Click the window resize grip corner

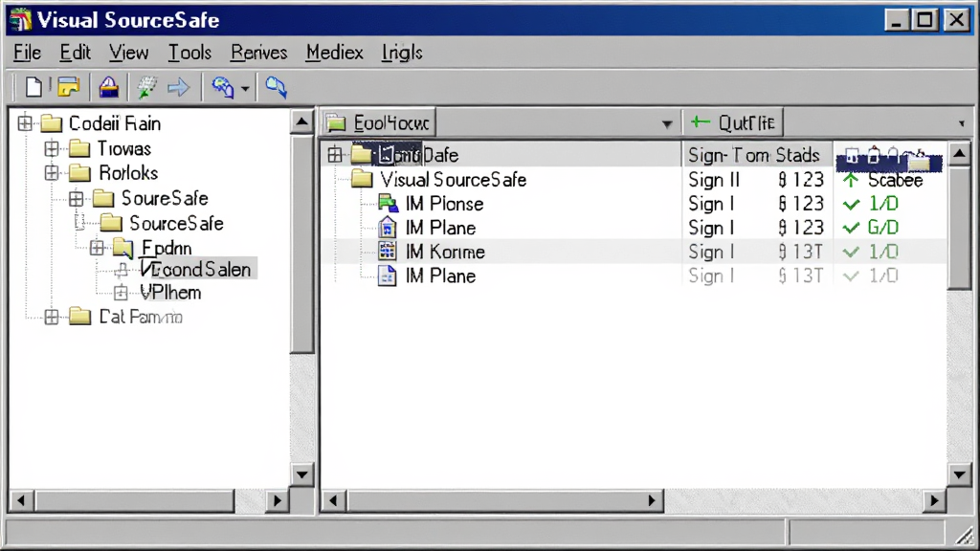pos(964,534)
